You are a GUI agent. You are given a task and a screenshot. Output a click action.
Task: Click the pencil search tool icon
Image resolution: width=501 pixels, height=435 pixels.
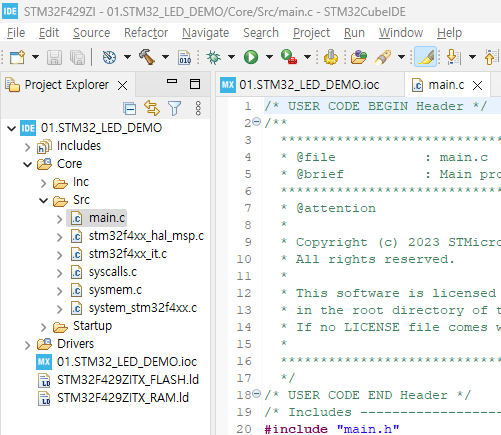pyautogui.click(x=383, y=57)
